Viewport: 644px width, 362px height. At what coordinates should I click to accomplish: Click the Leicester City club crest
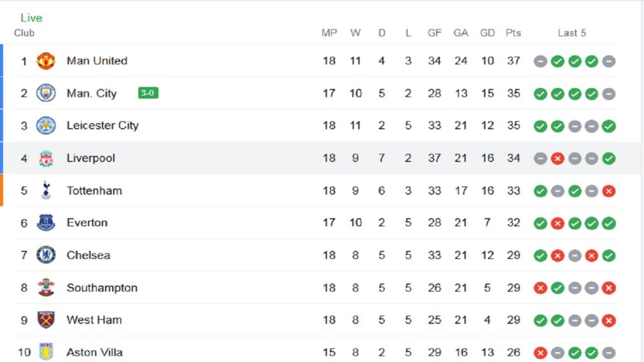click(45, 126)
